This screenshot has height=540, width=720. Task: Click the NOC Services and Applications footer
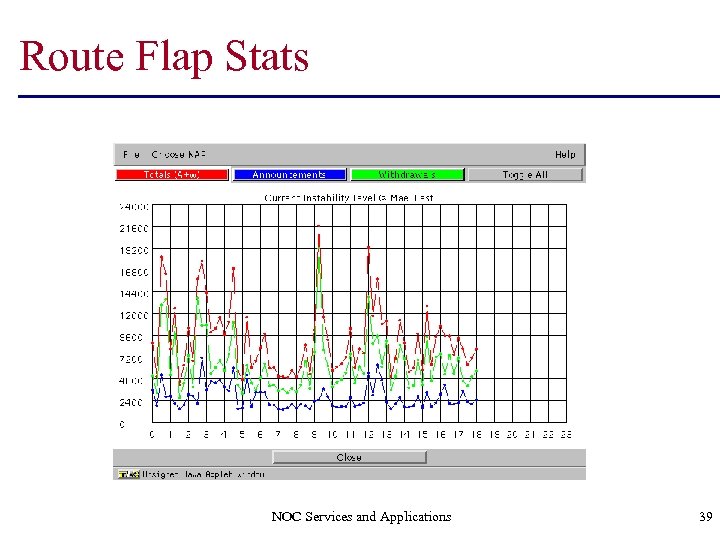(x=361, y=517)
